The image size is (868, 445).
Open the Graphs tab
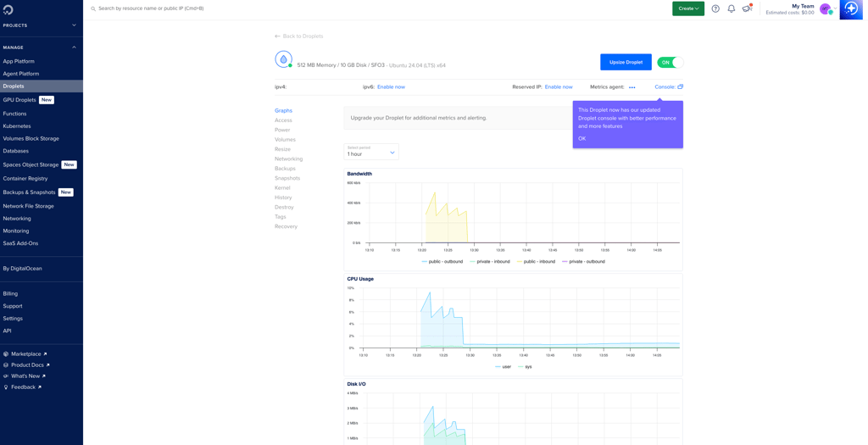[283, 111]
